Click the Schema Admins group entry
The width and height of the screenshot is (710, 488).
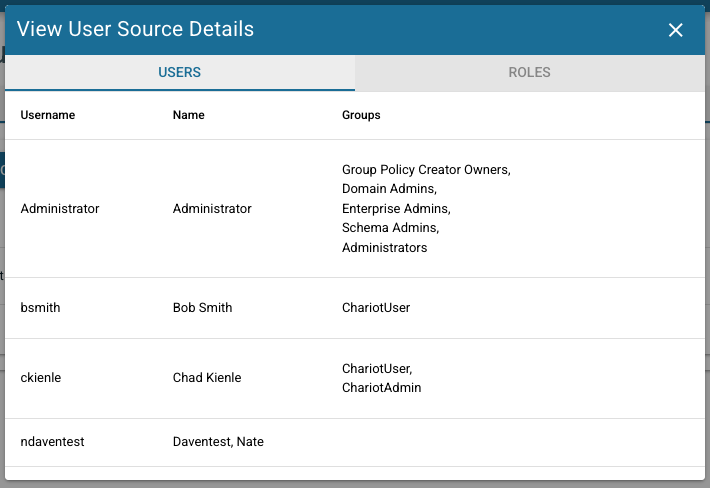click(x=390, y=228)
